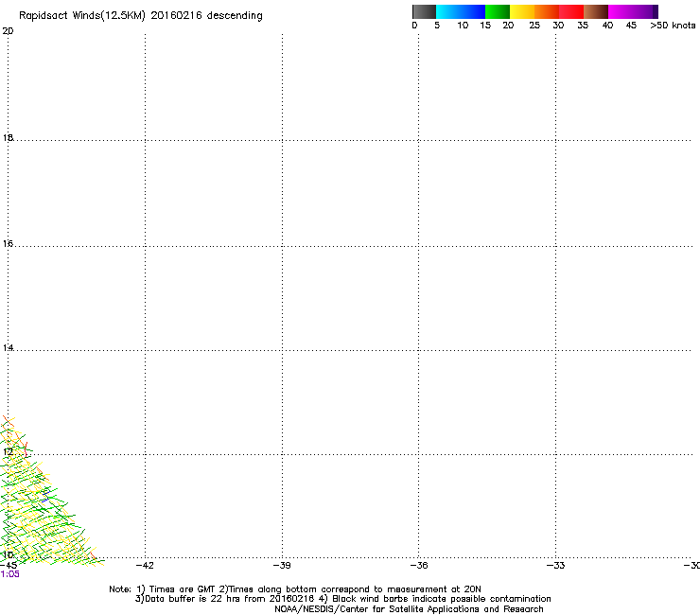Click the longitude label -42
The width and height of the screenshot is (700, 615).
click(145, 566)
